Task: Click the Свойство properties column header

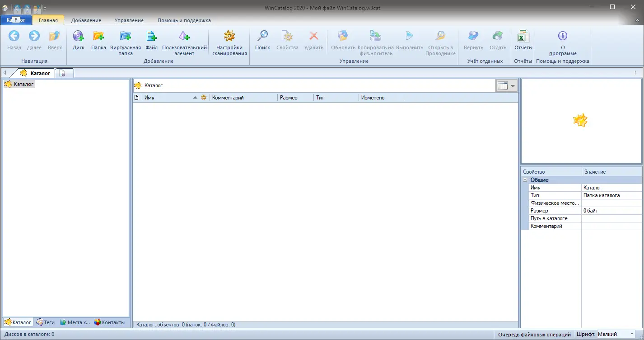Action: pos(551,172)
